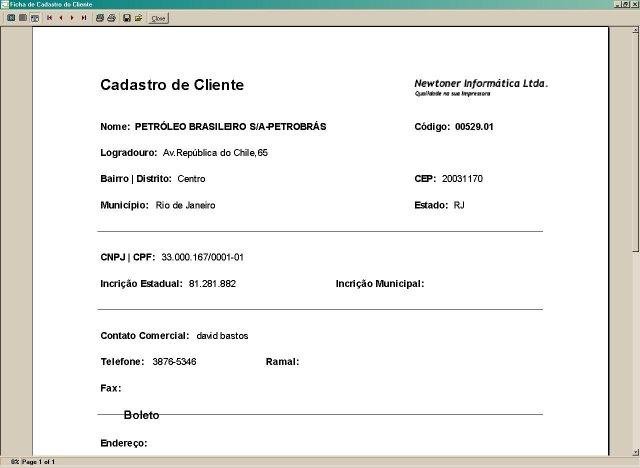
Task: Click 'Newtoner Informática Ltda.' company name
Action: point(481,83)
